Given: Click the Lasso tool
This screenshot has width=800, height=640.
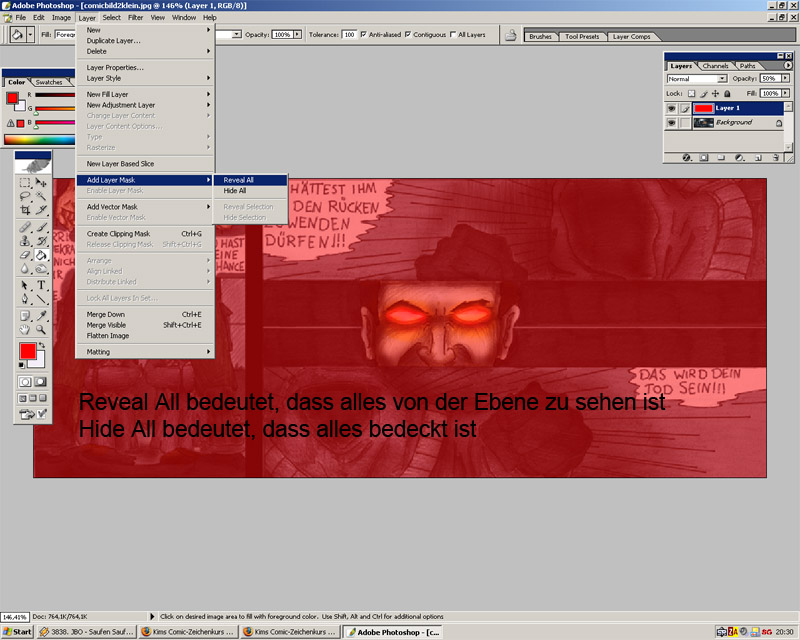Looking at the screenshot, I should pos(25,197).
